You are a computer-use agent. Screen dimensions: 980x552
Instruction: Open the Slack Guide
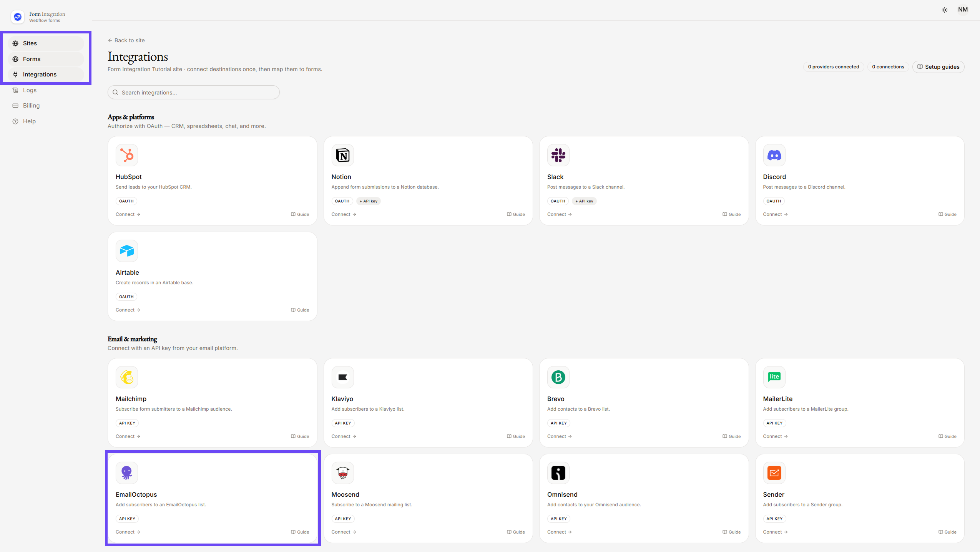(x=731, y=214)
